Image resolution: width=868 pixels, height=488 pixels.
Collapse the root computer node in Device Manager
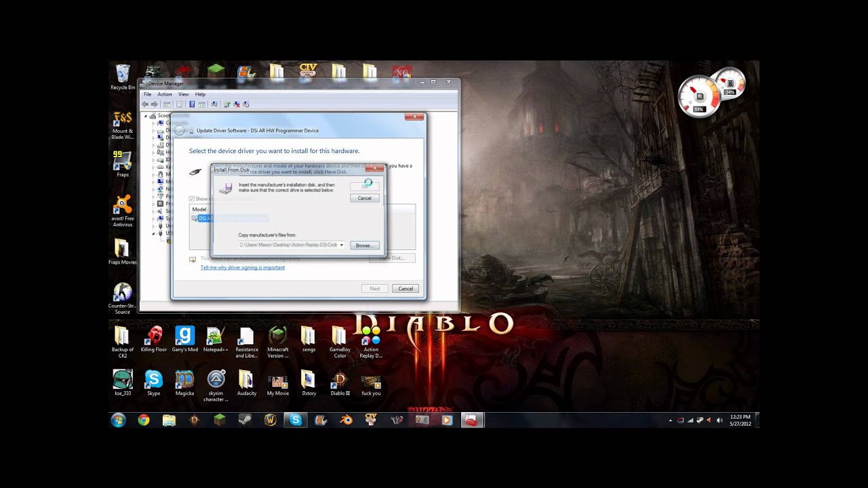pos(145,116)
